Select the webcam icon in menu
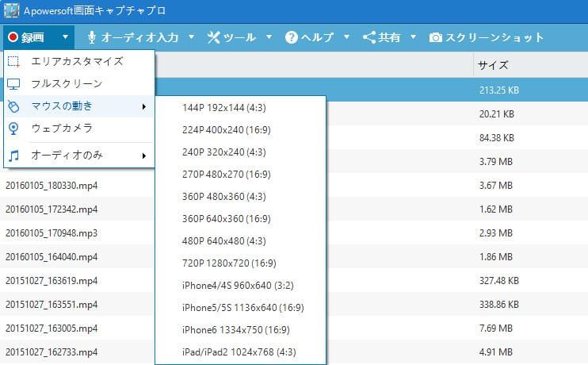 pos(13,128)
